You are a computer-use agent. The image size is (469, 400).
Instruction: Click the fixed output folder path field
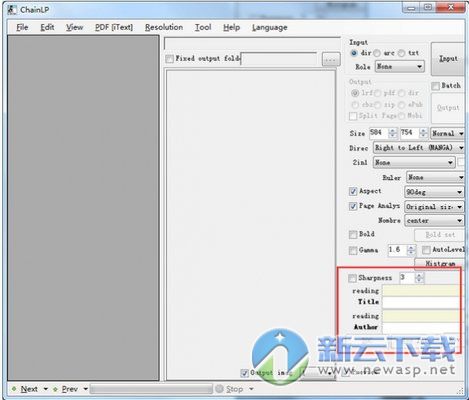tap(279, 59)
